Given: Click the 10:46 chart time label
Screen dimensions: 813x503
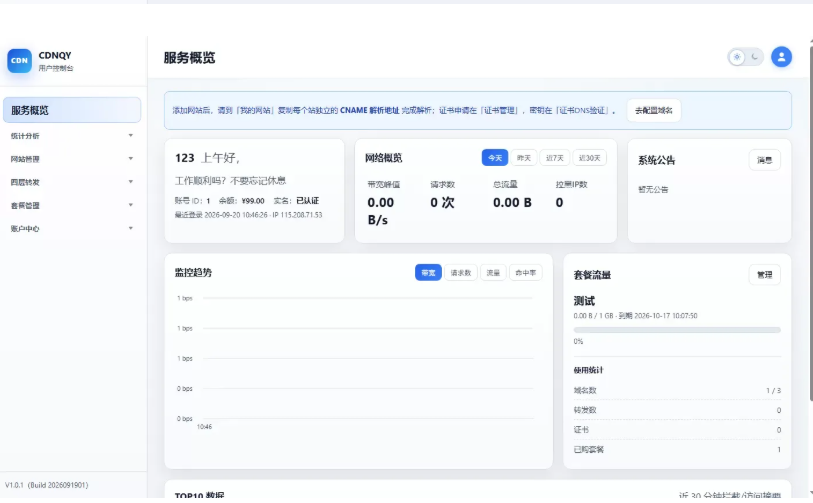Looking at the screenshot, I should coord(204,427).
